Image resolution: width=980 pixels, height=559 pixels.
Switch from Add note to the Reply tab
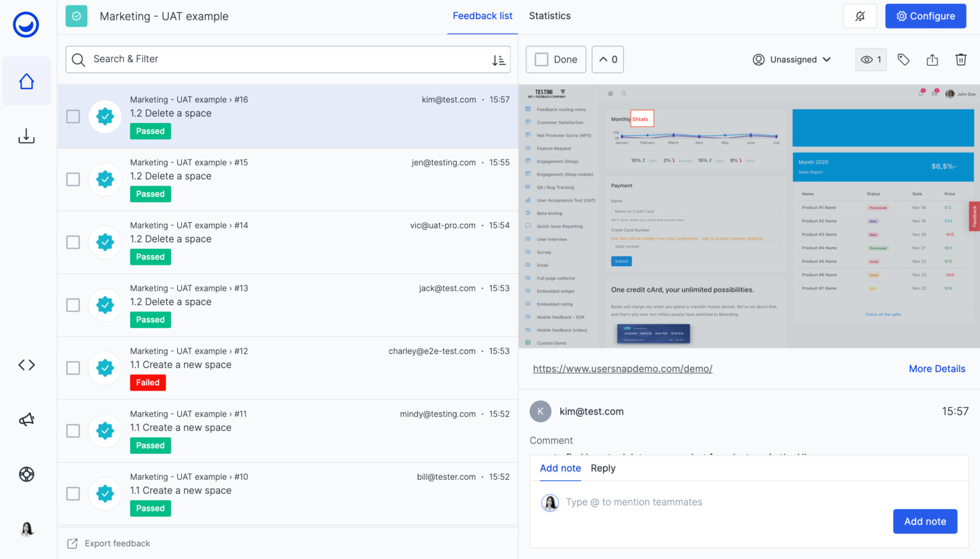click(603, 468)
